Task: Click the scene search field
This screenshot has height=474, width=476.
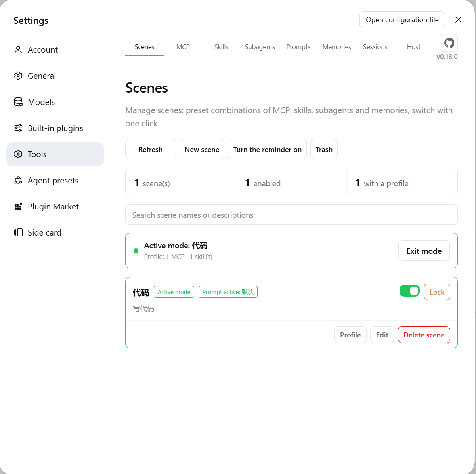Action: (x=291, y=215)
